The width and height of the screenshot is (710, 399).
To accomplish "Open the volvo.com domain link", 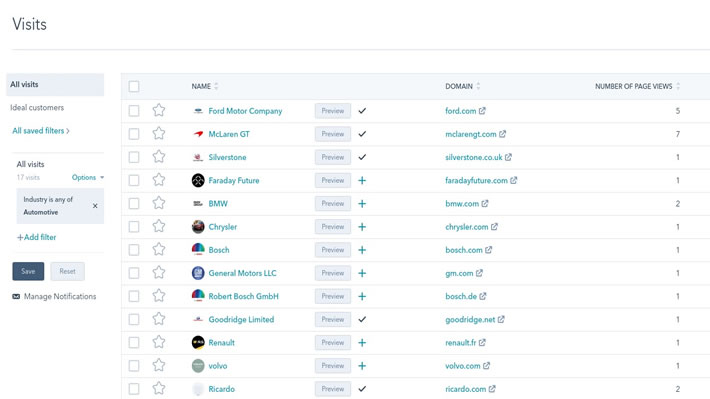I will click(x=463, y=365).
